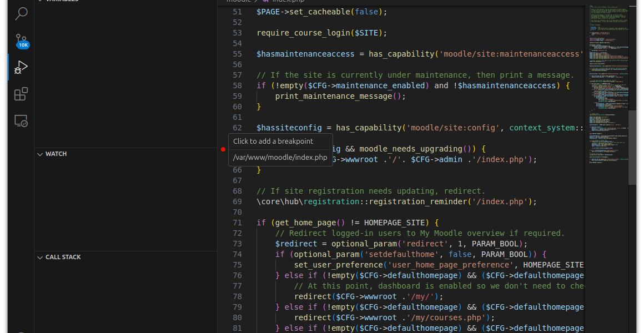
Task: Click the /var/www/moodle/index.php tooltip path
Action: [x=280, y=158]
